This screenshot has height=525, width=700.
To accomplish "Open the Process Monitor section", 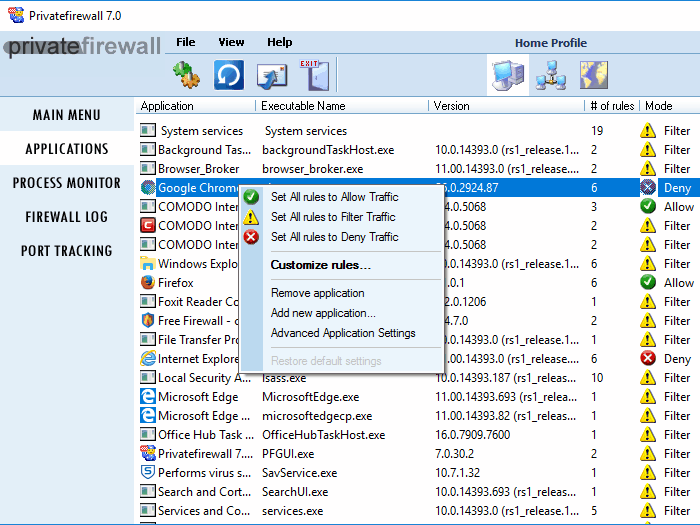I will coord(67,183).
